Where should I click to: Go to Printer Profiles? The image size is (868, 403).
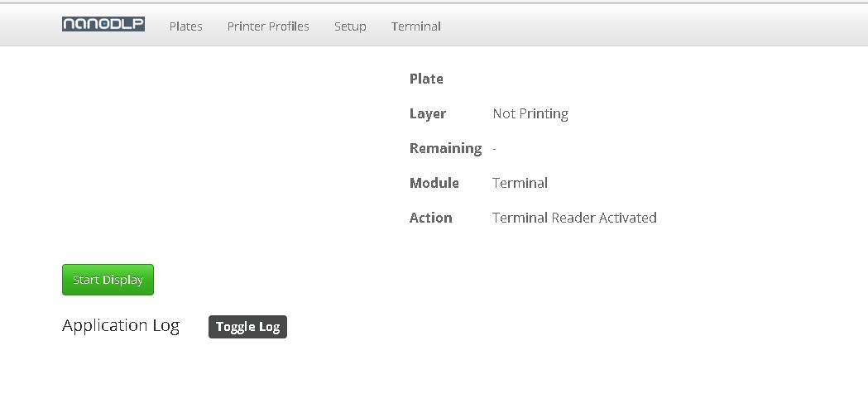coord(268,26)
